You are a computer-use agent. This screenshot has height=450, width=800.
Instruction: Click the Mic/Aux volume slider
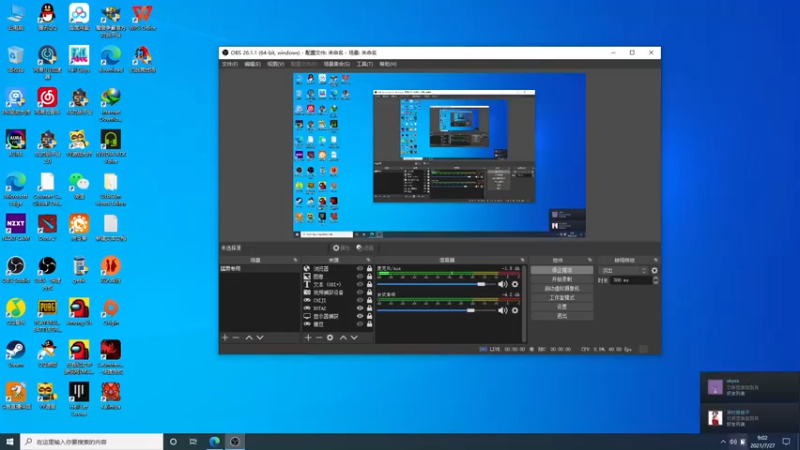tap(435, 284)
